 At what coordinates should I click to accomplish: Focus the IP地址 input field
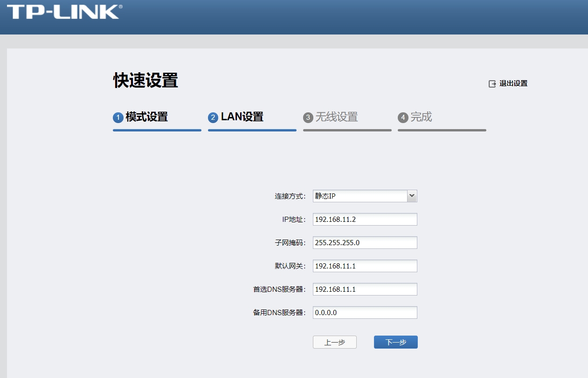click(365, 220)
